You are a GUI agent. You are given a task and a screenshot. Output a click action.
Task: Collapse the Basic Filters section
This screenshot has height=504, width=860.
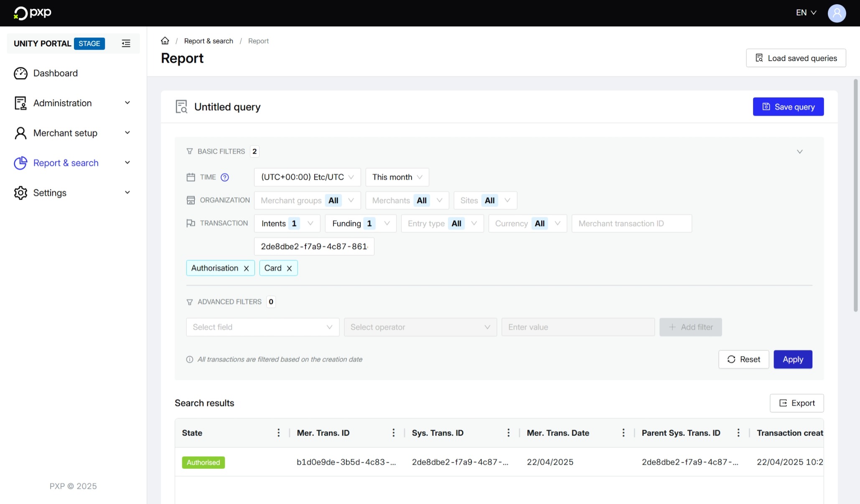tap(799, 152)
